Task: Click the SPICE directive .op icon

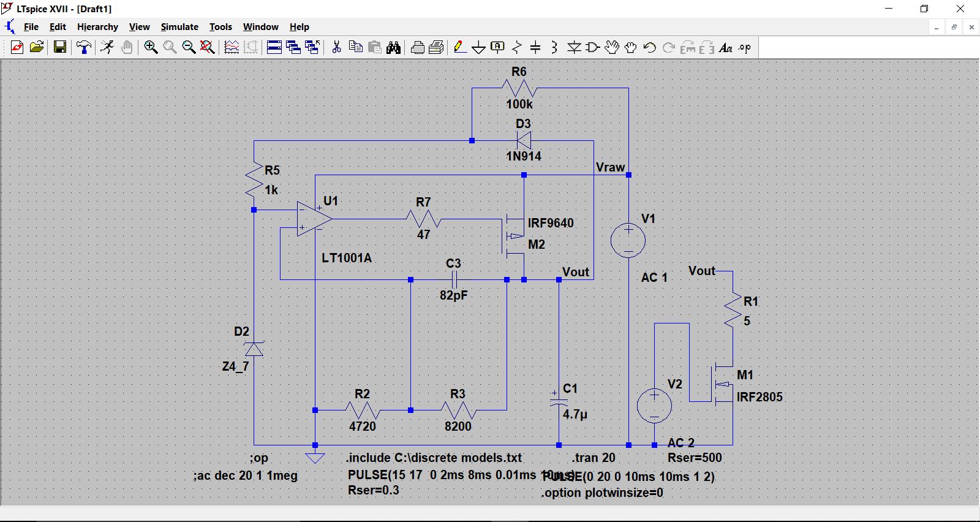Action: (x=745, y=47)
